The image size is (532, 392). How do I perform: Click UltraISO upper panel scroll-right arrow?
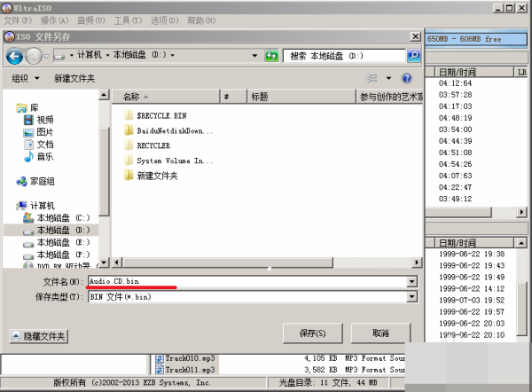click(522, 212)
